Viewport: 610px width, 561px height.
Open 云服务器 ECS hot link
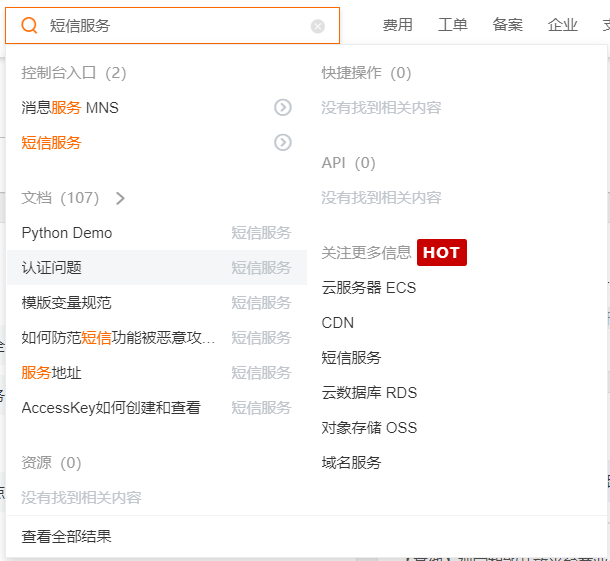pyautogui.click(x=369, y=288)
